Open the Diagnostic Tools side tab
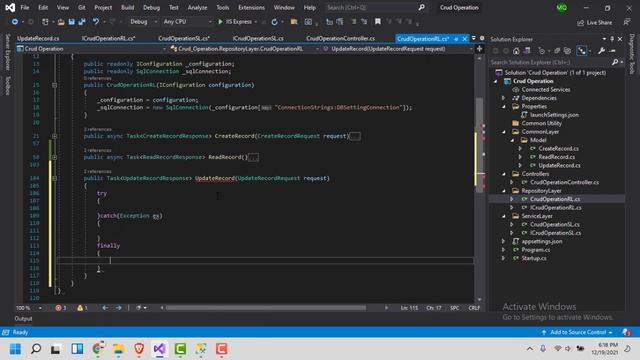Screen dimensions: 640x360 tap(632, 54)
